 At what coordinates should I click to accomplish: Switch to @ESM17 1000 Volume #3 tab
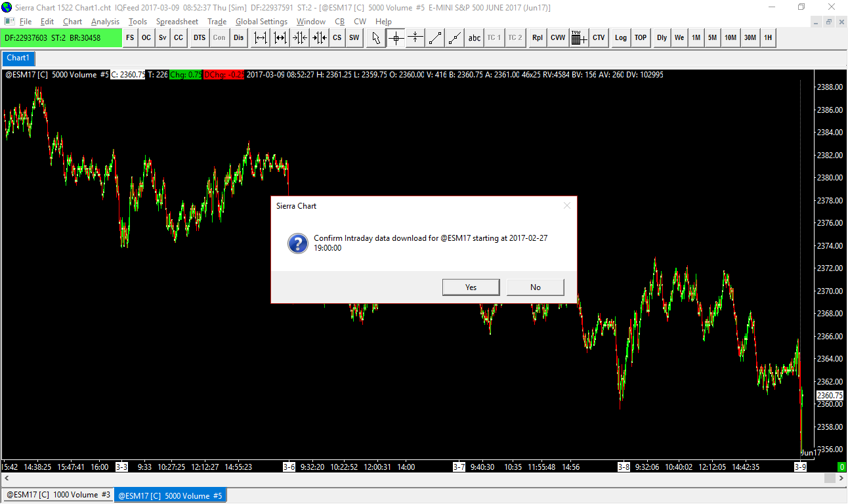click(58, 495)
